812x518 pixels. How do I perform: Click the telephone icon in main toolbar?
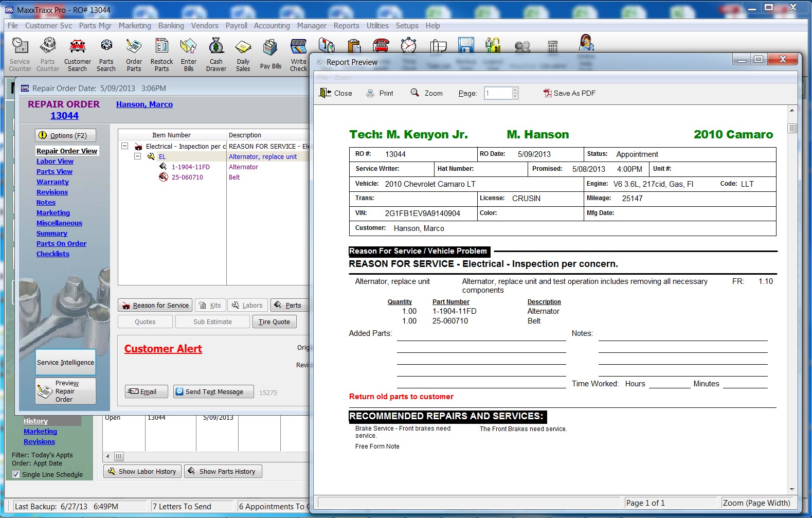[x=381, y=46]
